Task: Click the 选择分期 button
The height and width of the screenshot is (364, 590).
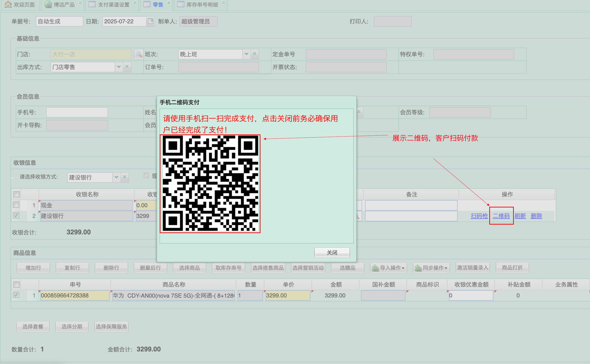Action: tap(72, 327)
